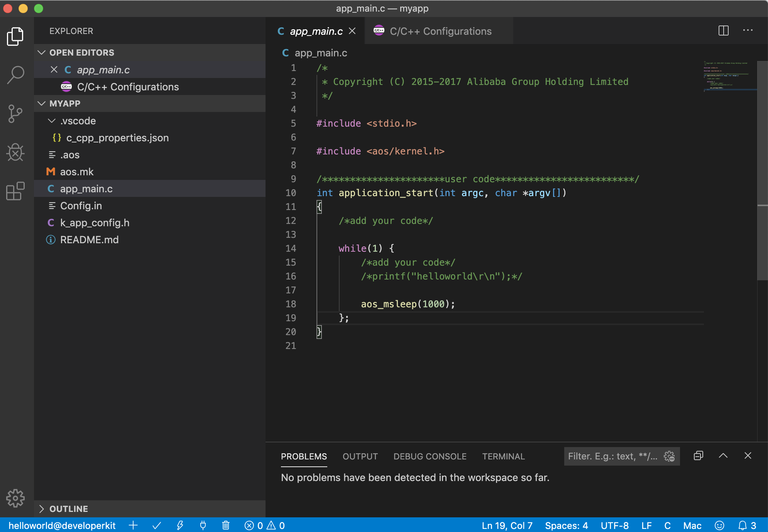Click the lightning upload icon in status bar
Image resolution: width=768 pixels, height=532 pixels.
[x=180, y=525]
